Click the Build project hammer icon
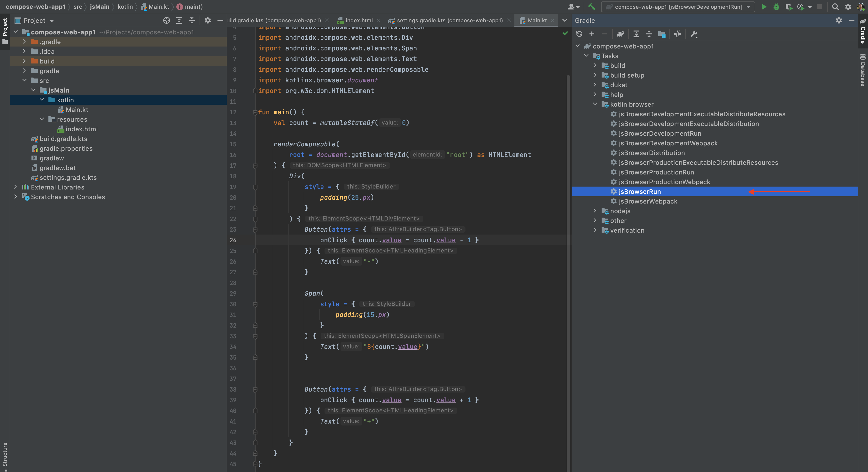The width and height of the screenshot is (868, 472). point(591,7)
